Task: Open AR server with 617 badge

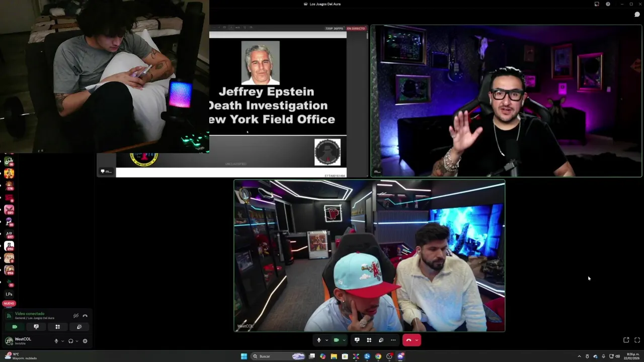Action: point(9,234)
